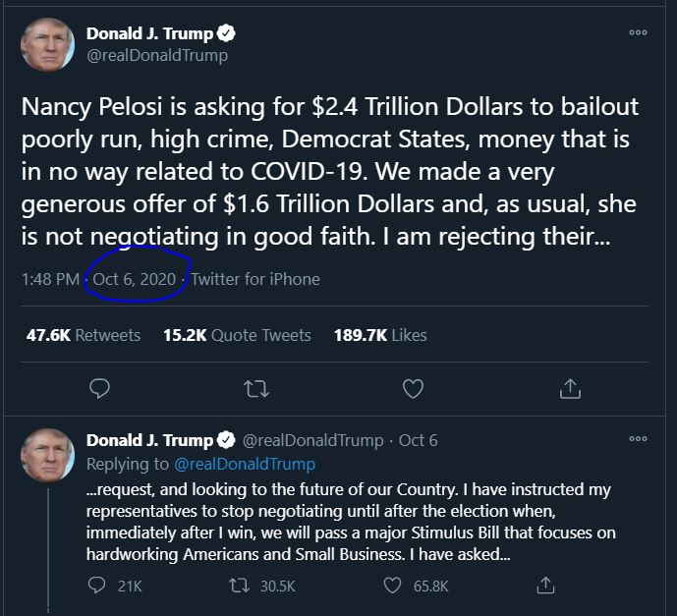Like the main tweet with heart icon
This screenshot has width=677, height=616.
point(414,389)
